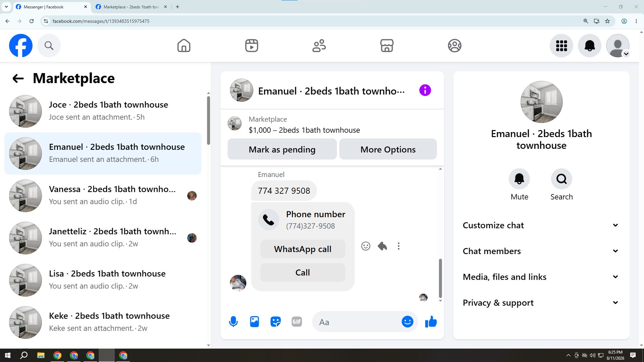React to the phone number message
Screen dimensions: 644x362
pyautogui.click(x=366, y=246)
